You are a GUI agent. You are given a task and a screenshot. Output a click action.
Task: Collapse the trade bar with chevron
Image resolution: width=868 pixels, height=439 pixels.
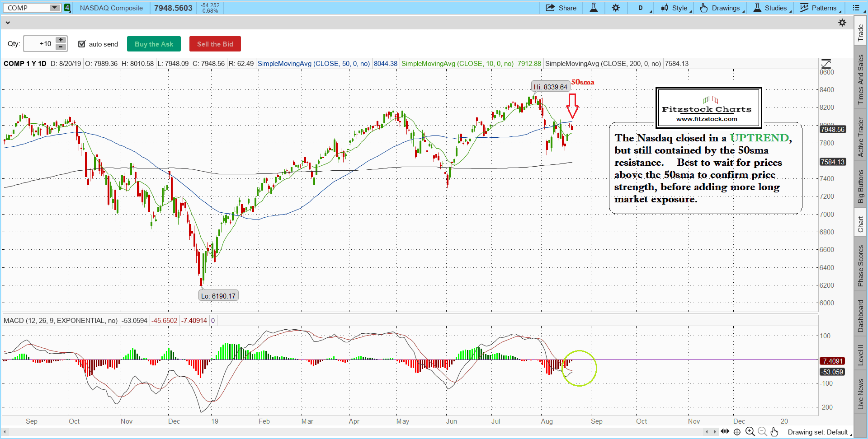[x=7, y=23]
